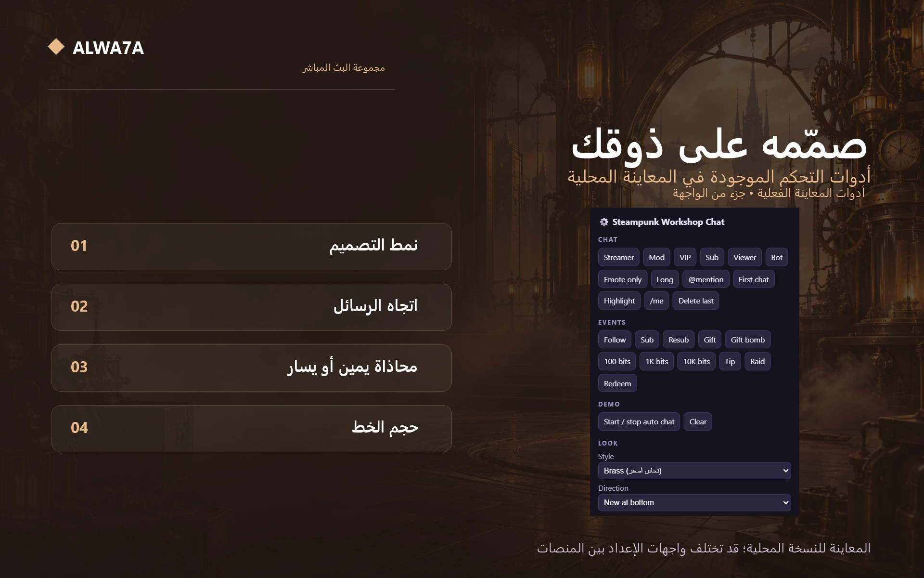924x578 pixels.
Task: Send a Viewer test message
Action: pyautogui.click(x=744, y=258)
